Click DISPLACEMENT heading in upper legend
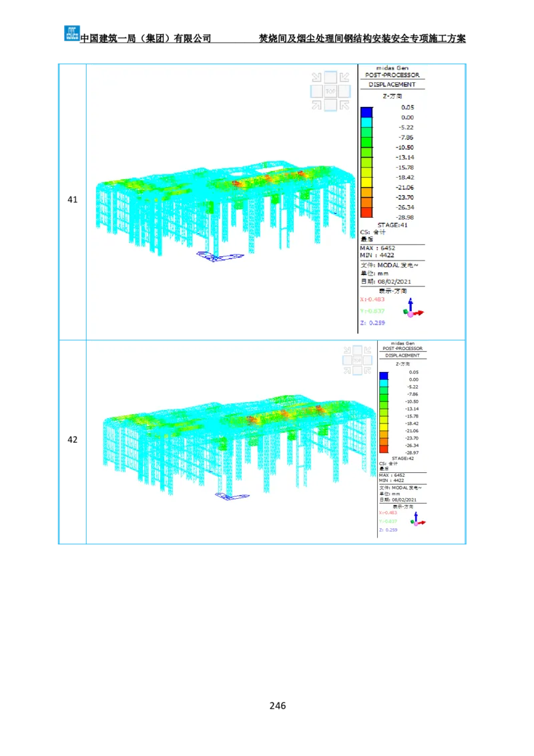The width and height of the screenshot is (534, 756). [392, 85]
